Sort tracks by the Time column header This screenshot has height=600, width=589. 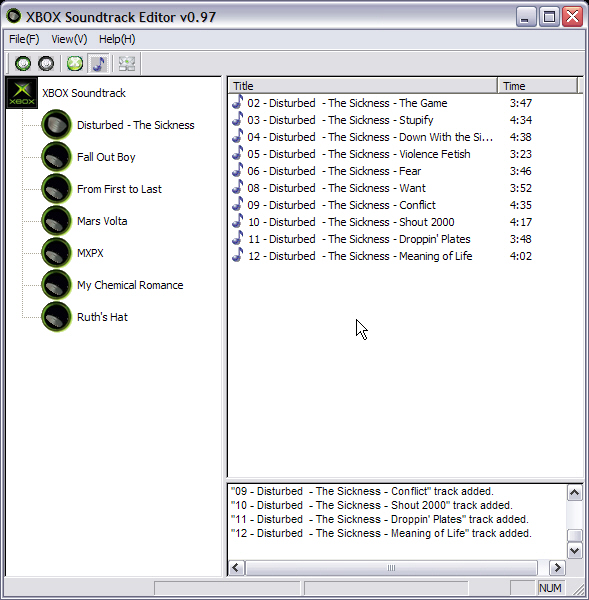tap(538, 86)
